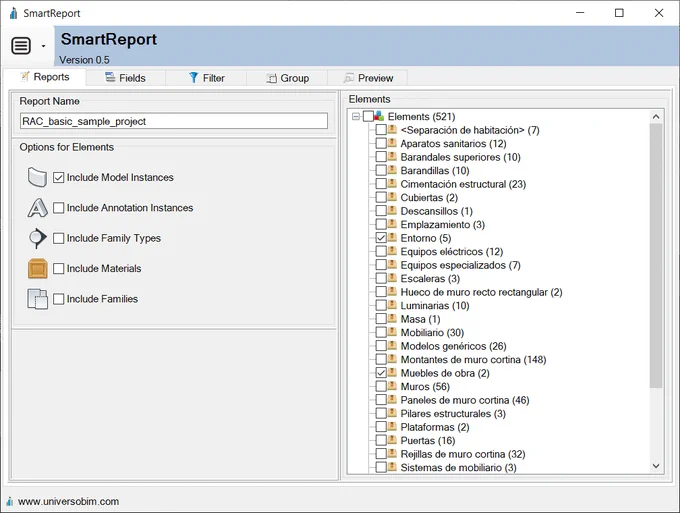
Task: Open the Filter tab
Action: coord(206,78)
